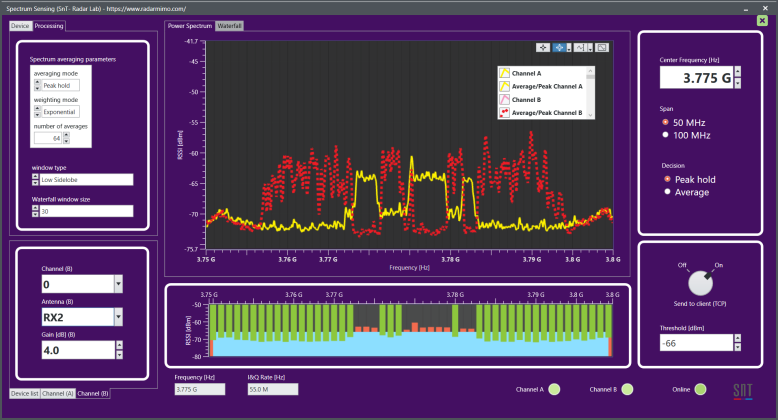Switch to the Waterfall tab
This screenshot has height=420, width=778.
pyautogui.click(x=229, y=26)
